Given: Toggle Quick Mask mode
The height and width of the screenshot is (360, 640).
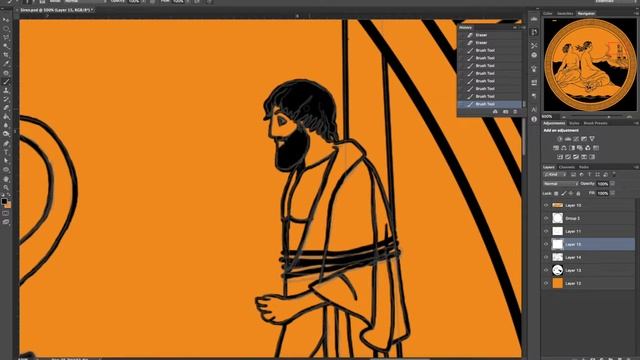Looking at the screenshot, I should coord(6,213).
